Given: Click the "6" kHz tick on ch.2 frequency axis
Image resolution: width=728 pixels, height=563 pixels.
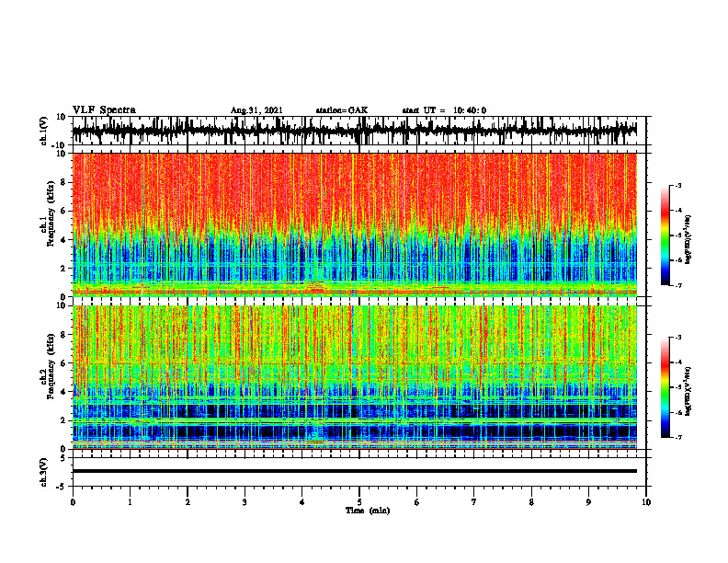Looking at the screenshot, I should click(x=63, y=363).
